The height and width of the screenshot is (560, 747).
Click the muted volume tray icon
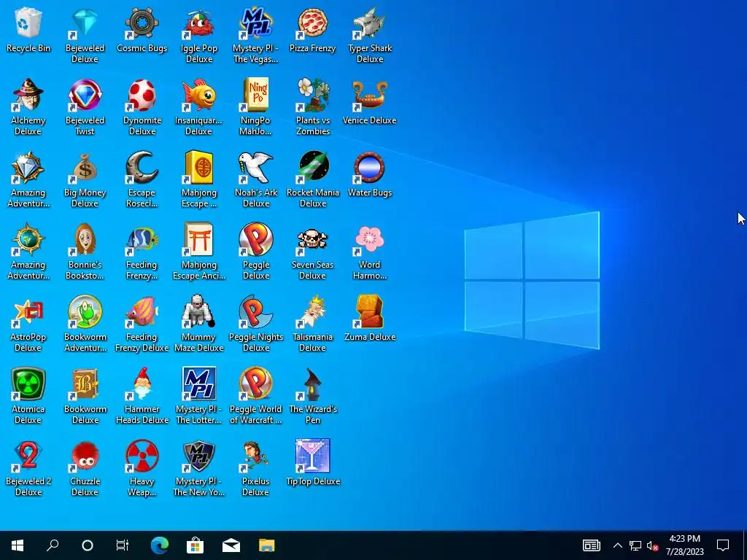click(x=652, y=545)
